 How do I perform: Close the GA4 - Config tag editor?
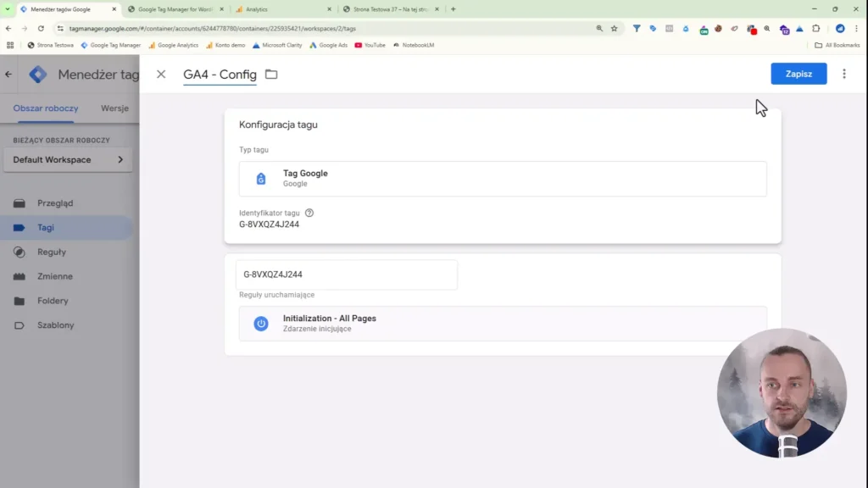click(x=161, y=75)
